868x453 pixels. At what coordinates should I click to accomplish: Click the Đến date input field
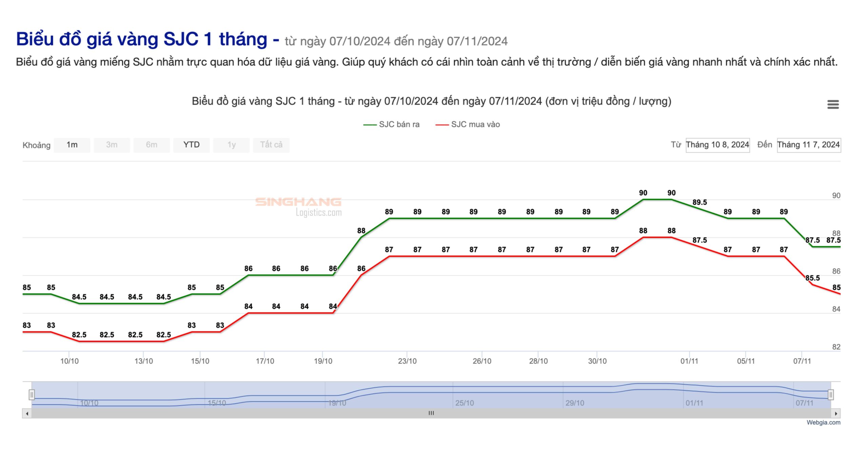(x=809, y=145)
